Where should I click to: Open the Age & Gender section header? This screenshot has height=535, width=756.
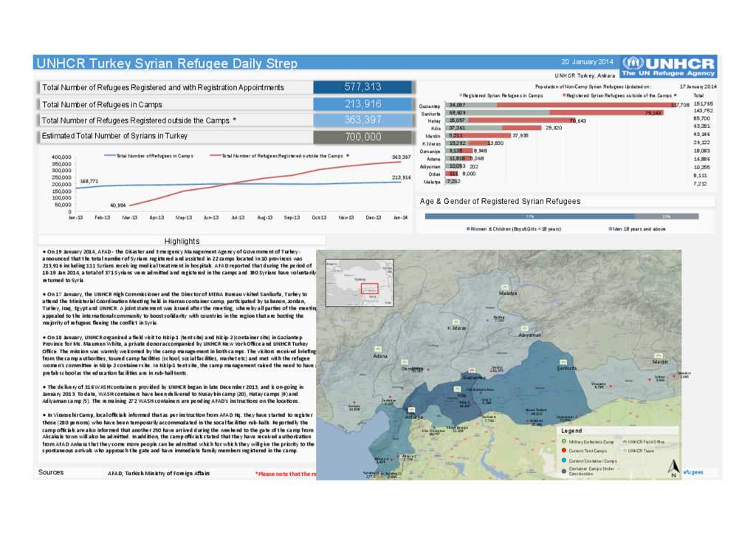(498, 201)
